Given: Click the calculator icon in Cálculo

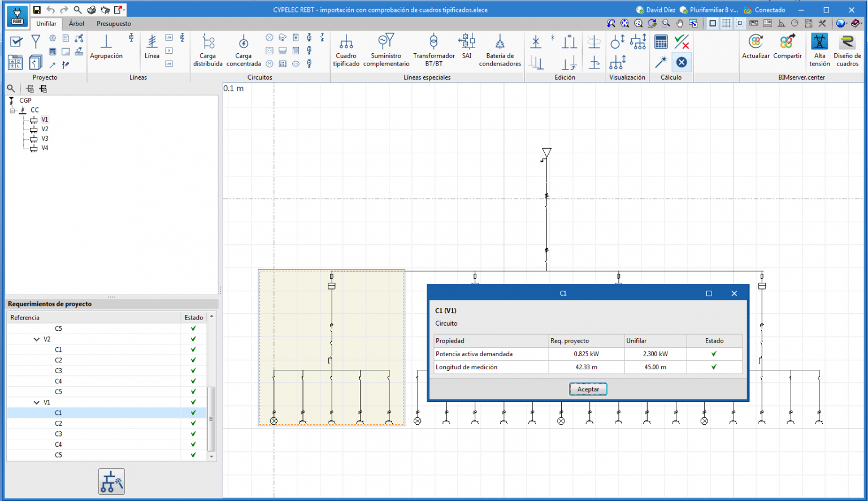Looking at the screenshot, I should [661, 42].
